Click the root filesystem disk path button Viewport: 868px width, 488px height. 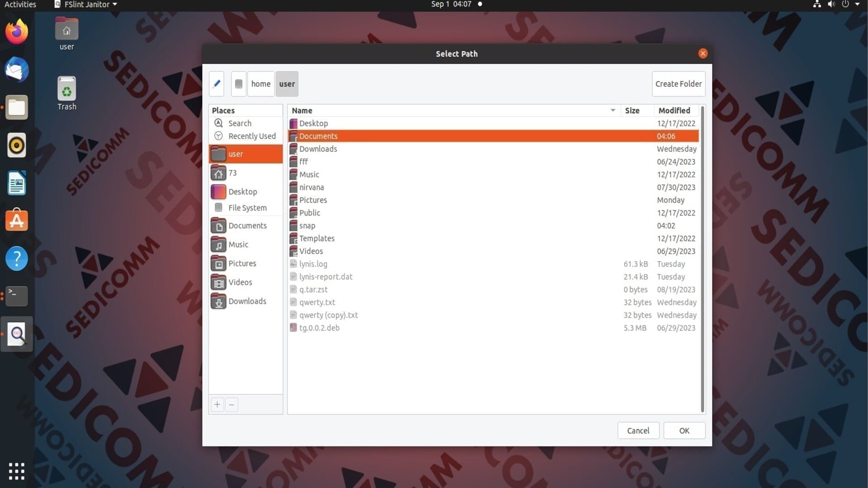pos(239,84)
